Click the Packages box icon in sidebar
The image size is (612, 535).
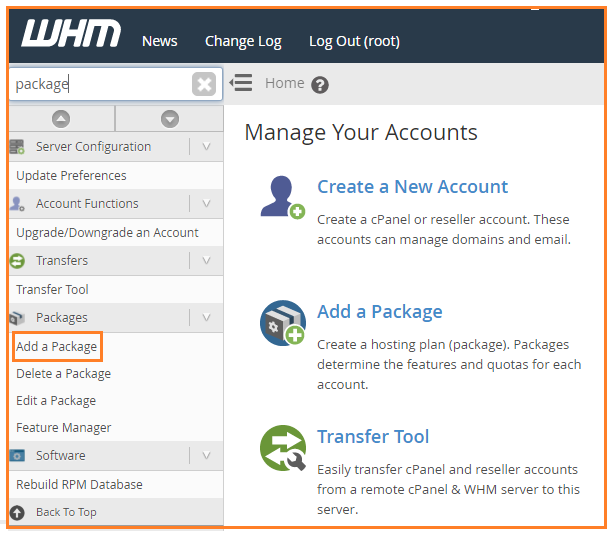tap(17, 318)
